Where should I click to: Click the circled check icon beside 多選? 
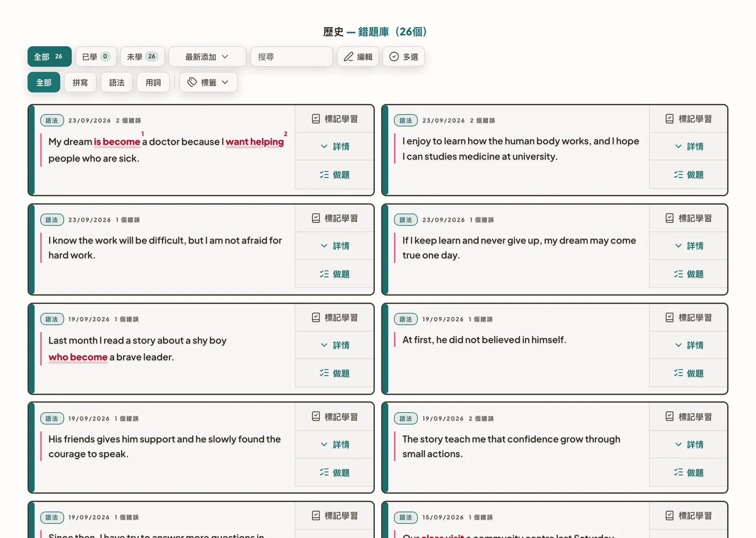pyautogui.click(x=394, y=57)
